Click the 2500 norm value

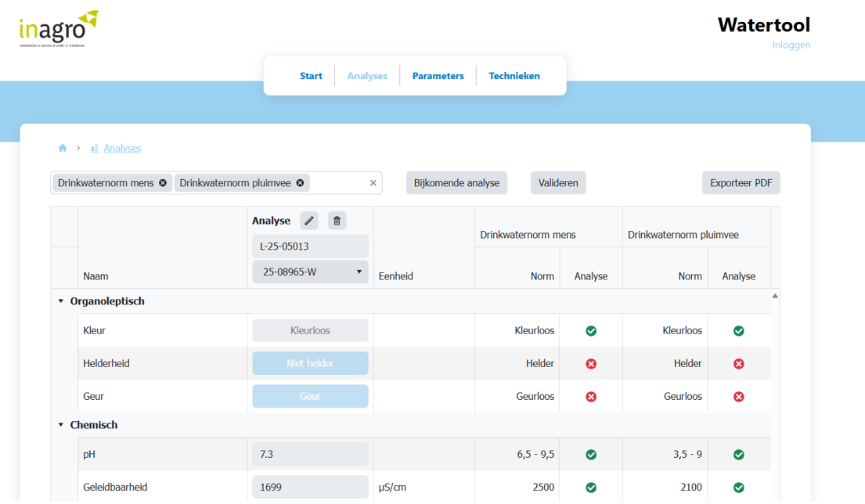coord(543,487)
